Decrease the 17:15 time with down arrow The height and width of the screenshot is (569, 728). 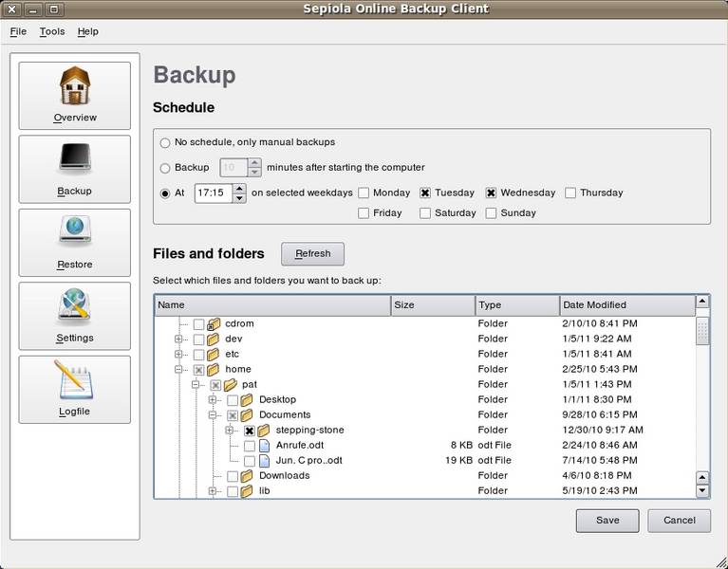[239, 198]
